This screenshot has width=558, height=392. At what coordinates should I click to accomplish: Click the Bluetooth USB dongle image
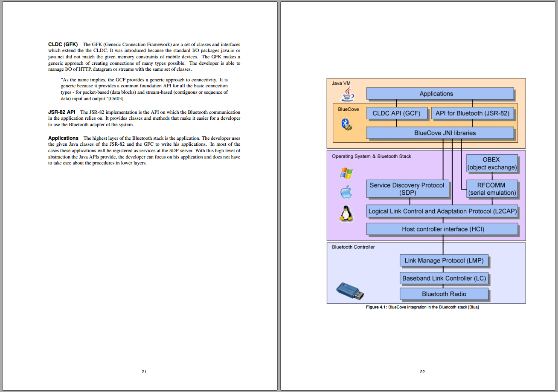tap(350, 291)
